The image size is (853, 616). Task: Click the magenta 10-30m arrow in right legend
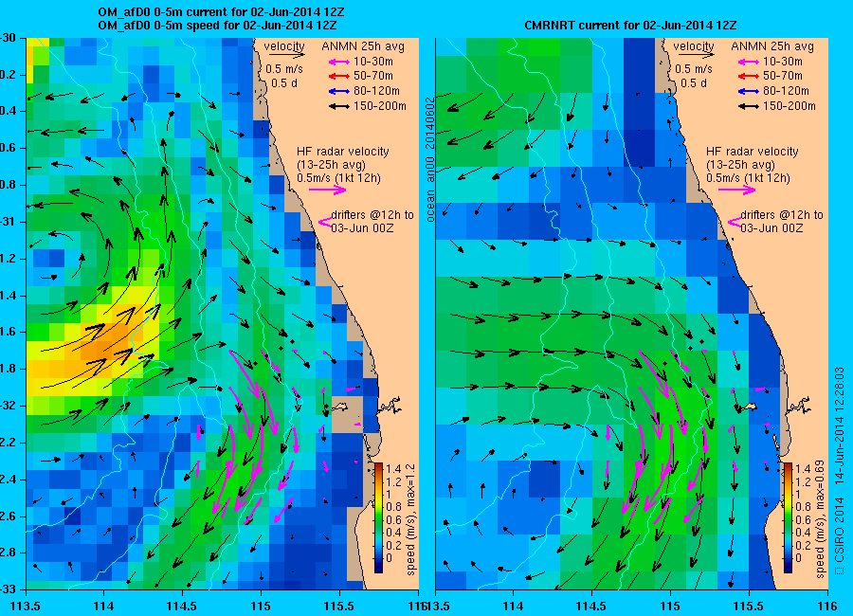[748, 62]
